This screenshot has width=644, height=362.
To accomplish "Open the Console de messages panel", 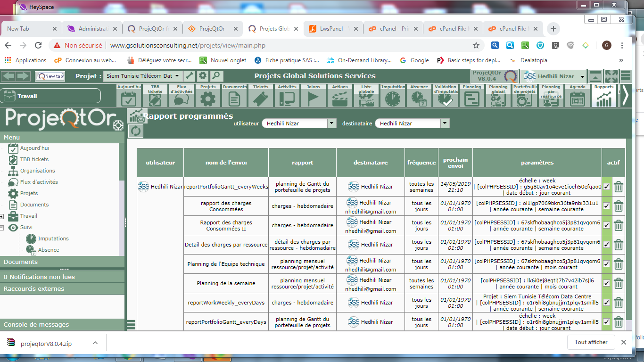I will coord(36,325).
